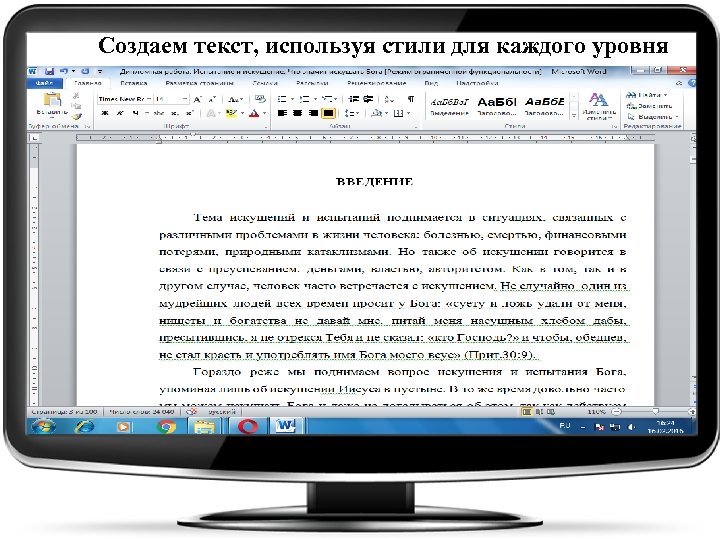The image size is (720, 540).
Task: Toggle the ruler button above vertical scrollbar
Action: pyautogui.click(x=693, y=138)
